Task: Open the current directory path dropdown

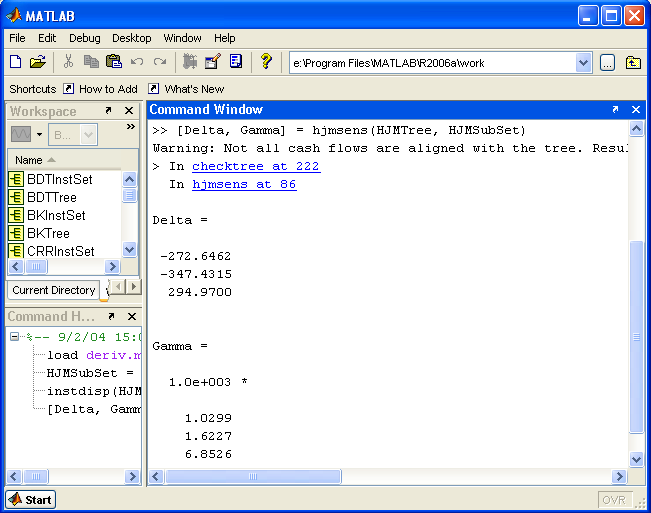Action: click(x=583, y=63)
